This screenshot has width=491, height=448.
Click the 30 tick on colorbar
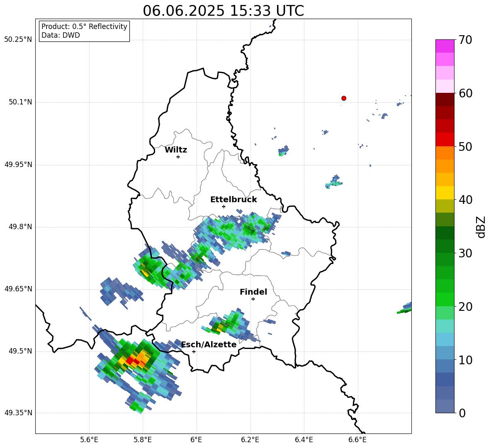(x=465, y=253)
